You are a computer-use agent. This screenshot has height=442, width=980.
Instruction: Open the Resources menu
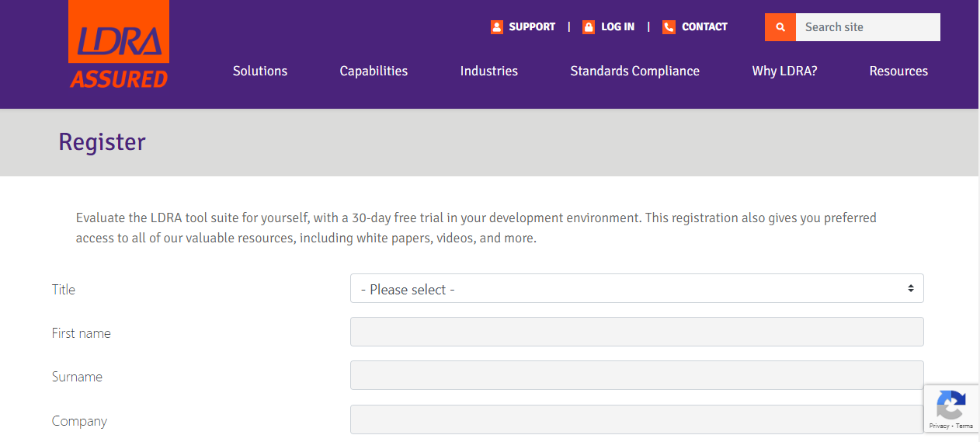coord(898,71)
